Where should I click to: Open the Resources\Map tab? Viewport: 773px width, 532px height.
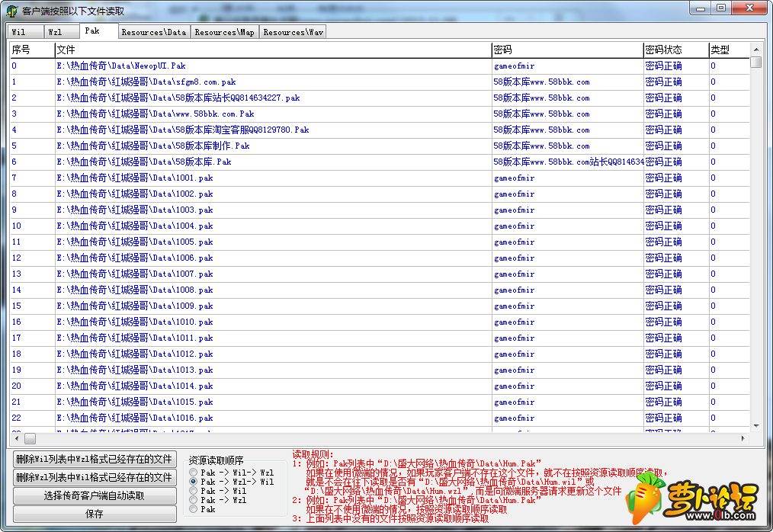tap(224, 32)
